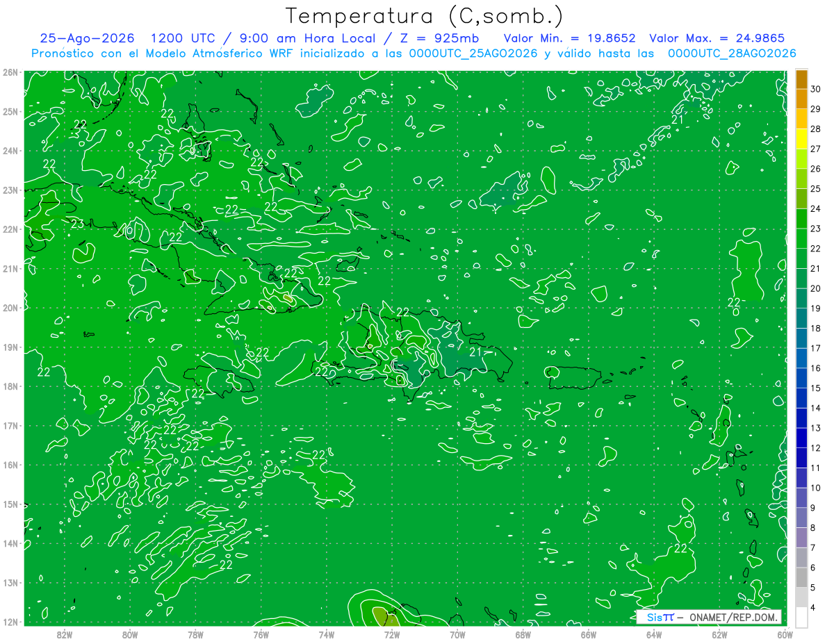Screen dimensions: 834x644
Task: Select initialization time "0000UTC_25AGO2026"
Action: coord(474,53)
